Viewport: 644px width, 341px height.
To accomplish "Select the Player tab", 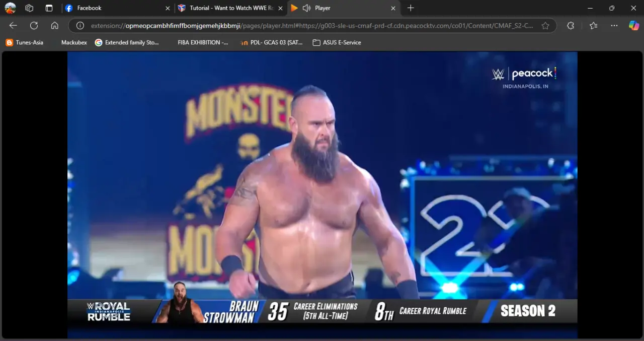I will (x=345, y=8).
